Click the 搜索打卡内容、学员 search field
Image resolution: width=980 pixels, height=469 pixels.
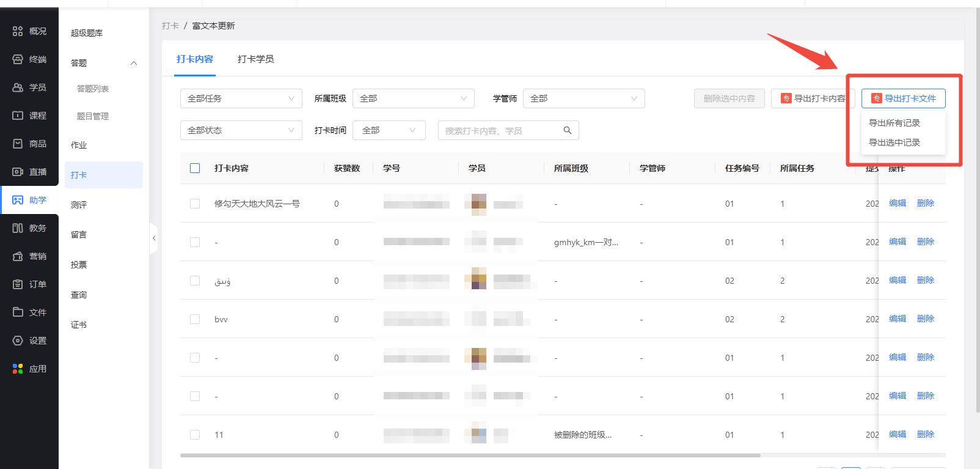point(500,131)
